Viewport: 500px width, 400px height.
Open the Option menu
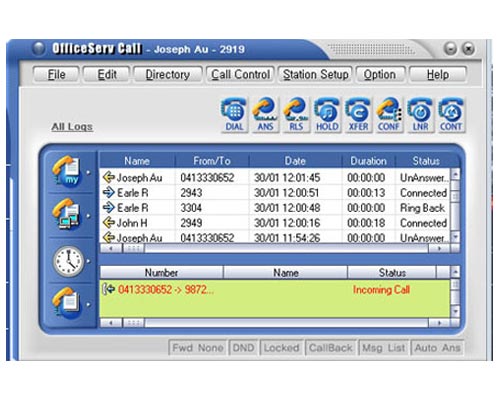[x=380, y=74]
